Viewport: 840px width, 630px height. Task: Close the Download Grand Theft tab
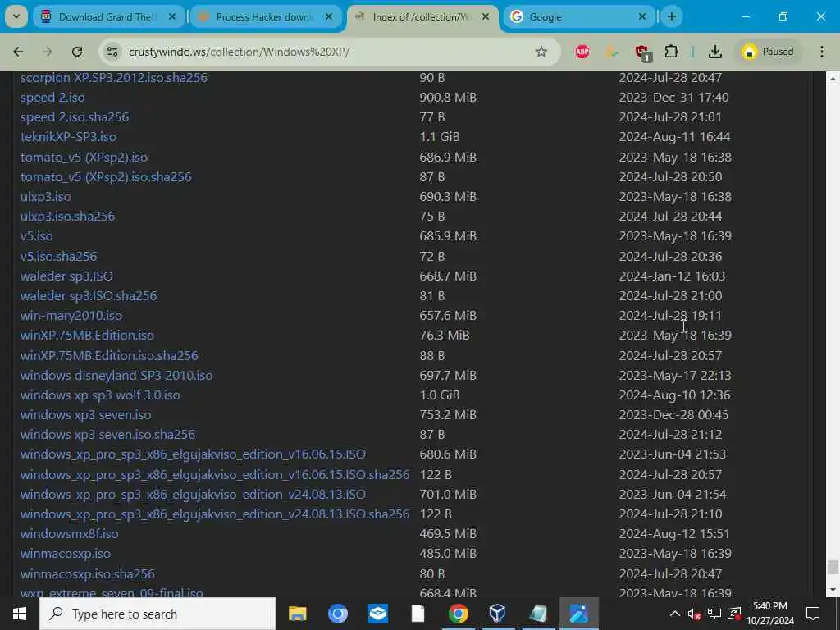(172, 16)
